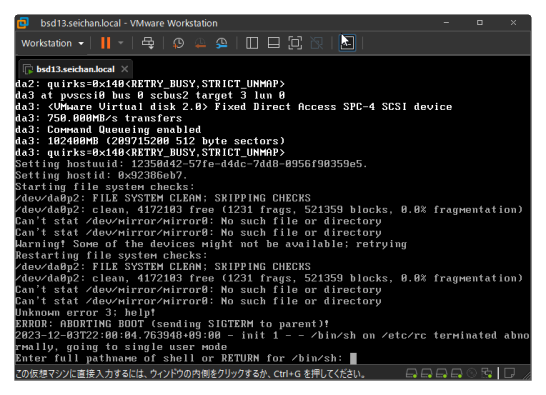Maximize the VMware Workstation window
546x395 pixels.
point(480,23)
